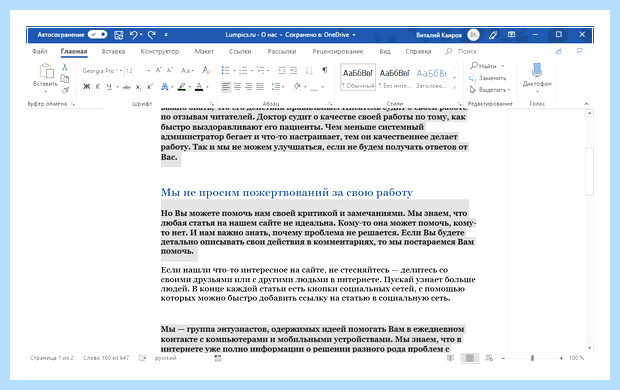Click the Save icon in the title bar
This screenshot has width=620, height=390.
(118, 35)
